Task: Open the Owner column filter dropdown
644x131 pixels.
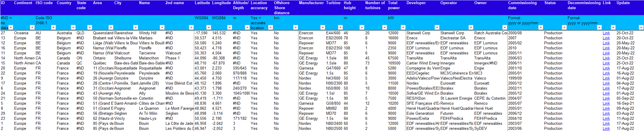Action: pos(504,28)
